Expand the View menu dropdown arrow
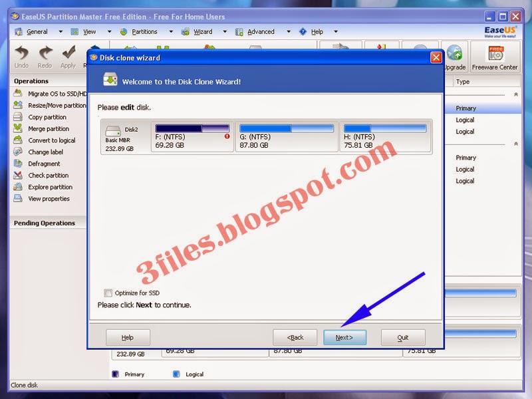The width and height of the screenshot is (532, 399). (109, 31)
